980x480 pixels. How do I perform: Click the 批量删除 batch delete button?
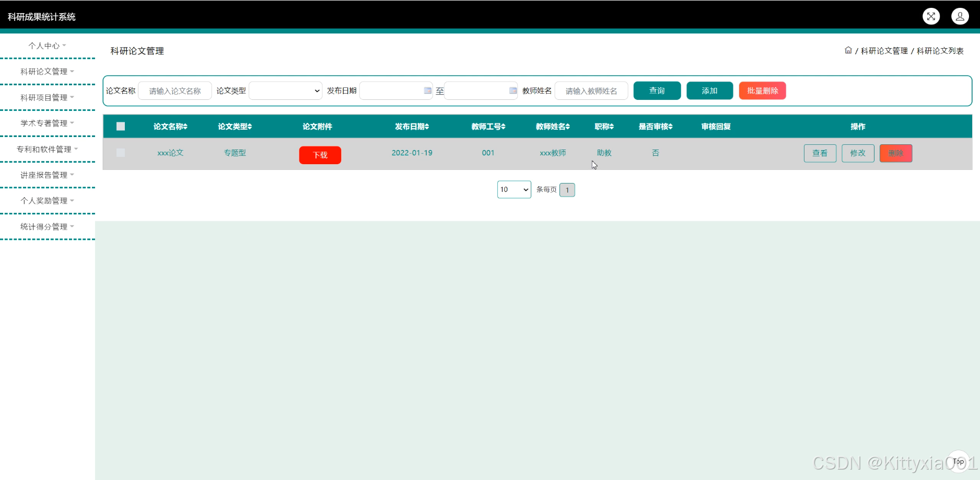tap(762, 90)
